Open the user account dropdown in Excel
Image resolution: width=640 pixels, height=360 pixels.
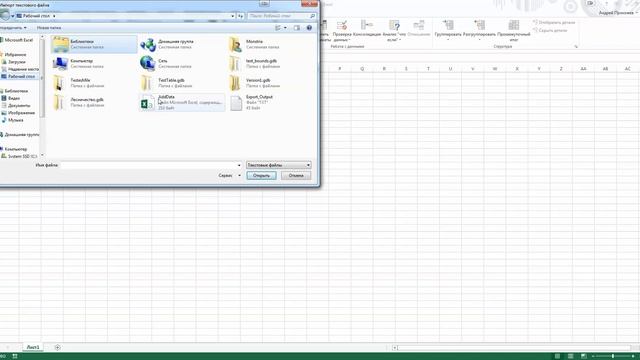[x=618, y=13]
